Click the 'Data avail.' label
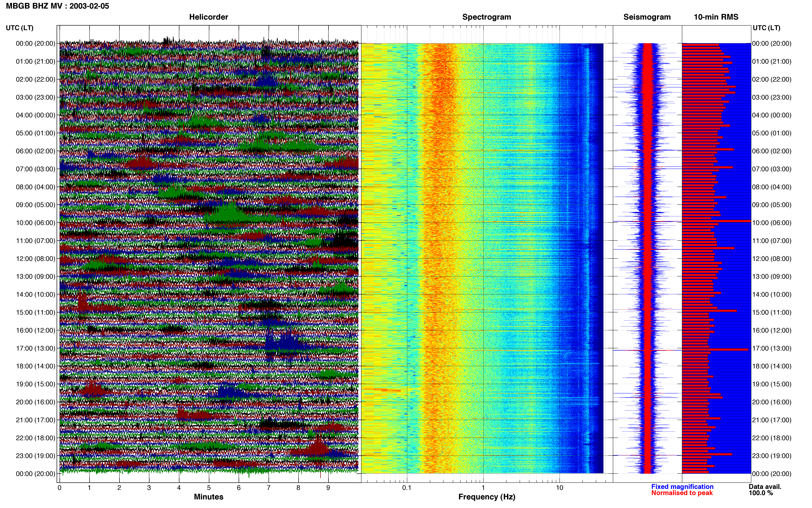 [x=765, y=486]
